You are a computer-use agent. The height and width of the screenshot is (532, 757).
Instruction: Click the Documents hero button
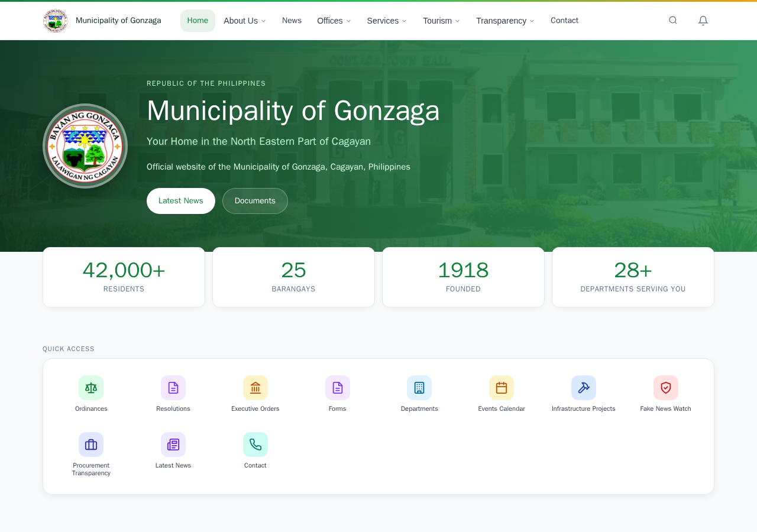[x=255, y=201]
